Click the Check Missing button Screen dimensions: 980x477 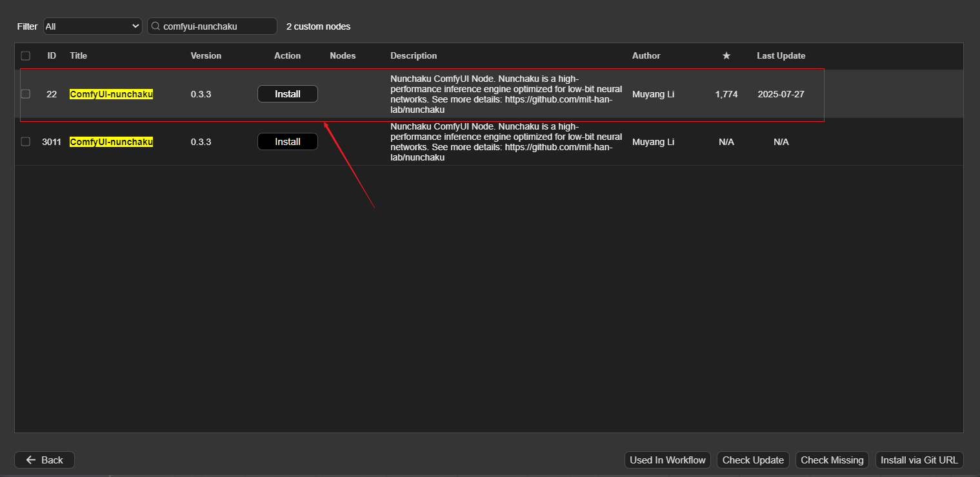point(832,460)
